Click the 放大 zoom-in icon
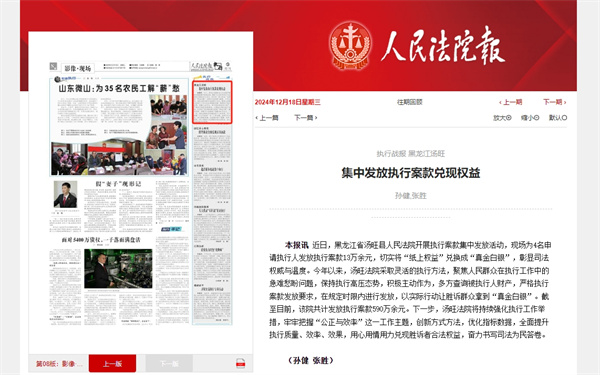The height and width of the screenshot is (375, 600). click(509, 118)
